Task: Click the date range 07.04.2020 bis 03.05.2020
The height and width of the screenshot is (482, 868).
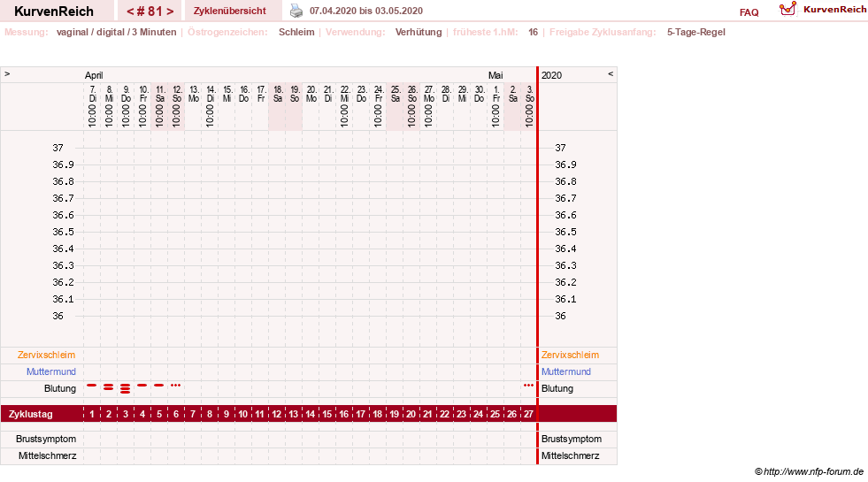Action: (x=366, y=11)
